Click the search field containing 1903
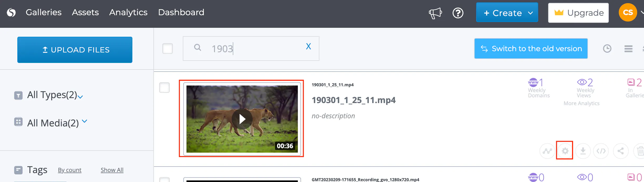Screen dimensions: 644x182 coord(251,49)
